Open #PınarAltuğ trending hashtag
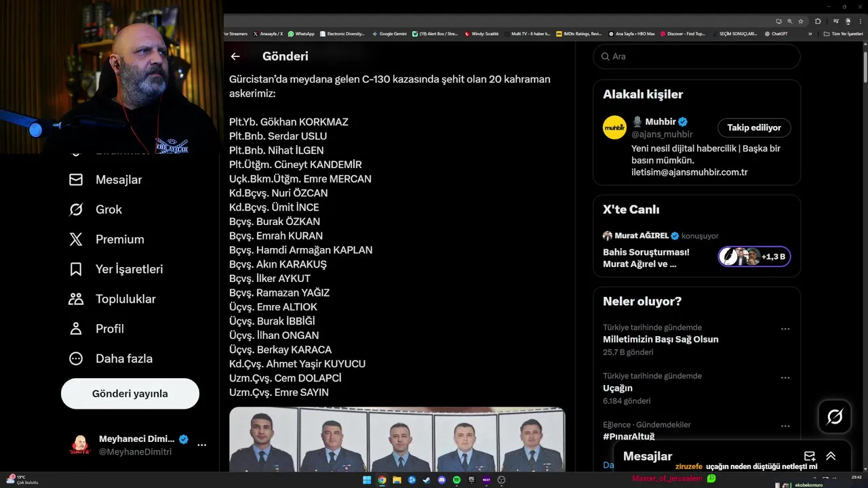868x488 pixels. pyautogui.click(x=629, y=436)
